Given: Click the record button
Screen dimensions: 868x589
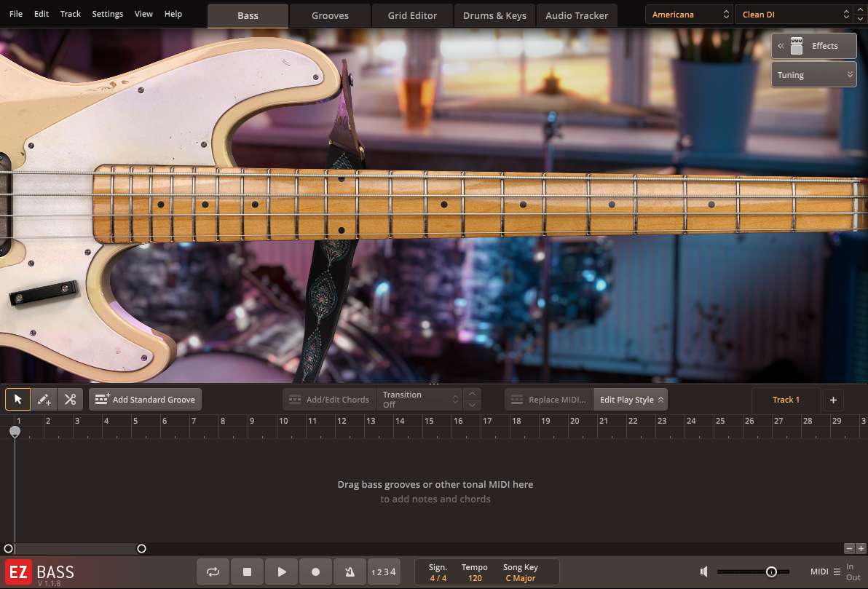Looking at the screenshot, I should coord(315,572).
